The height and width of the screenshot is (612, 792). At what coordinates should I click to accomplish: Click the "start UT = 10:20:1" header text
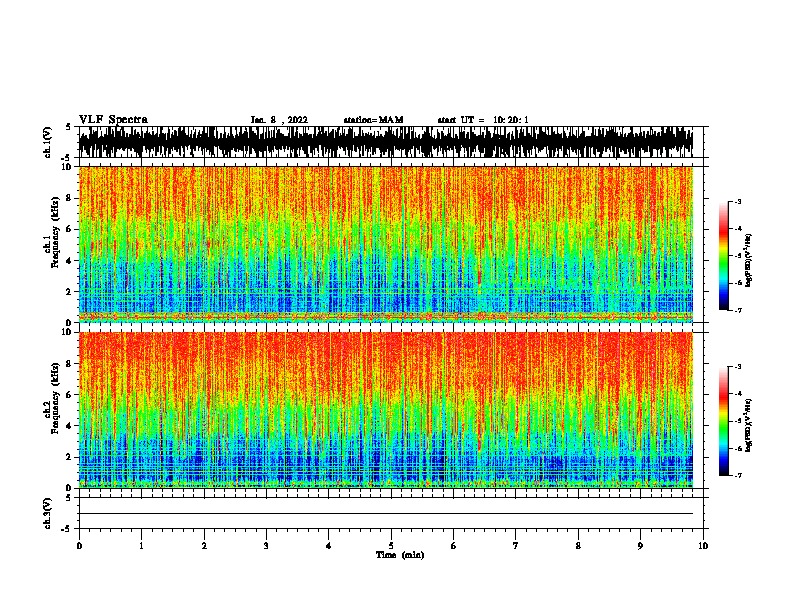(x=483, y=120)
